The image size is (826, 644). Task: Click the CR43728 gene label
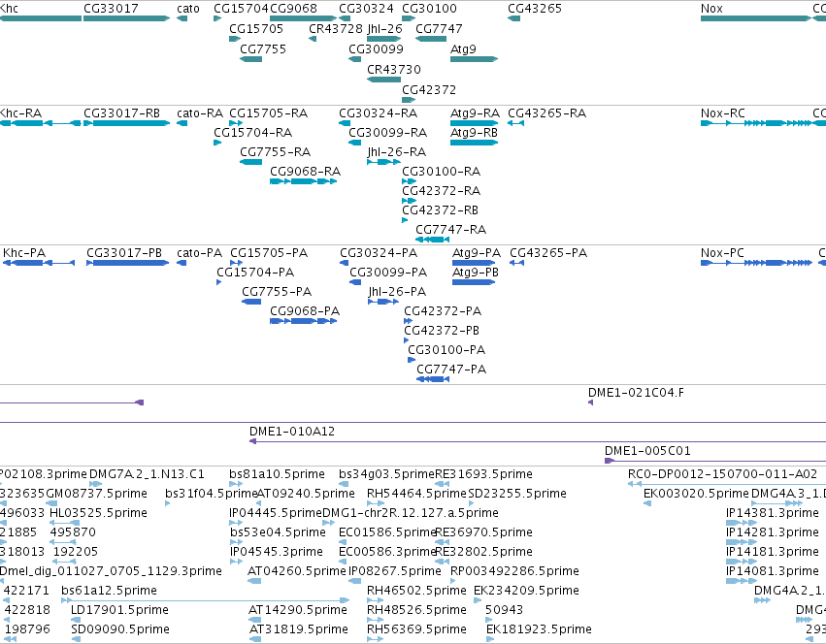(336, 28)
